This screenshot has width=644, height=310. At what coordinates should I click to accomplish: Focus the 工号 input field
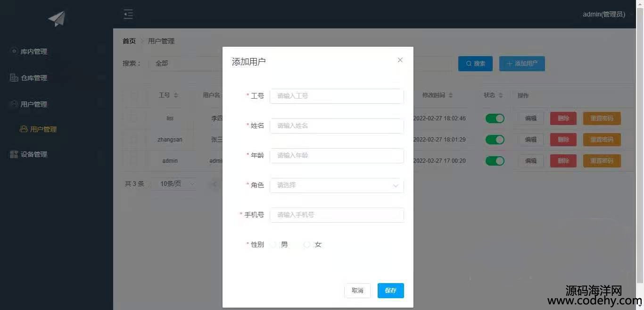point(337,96)
